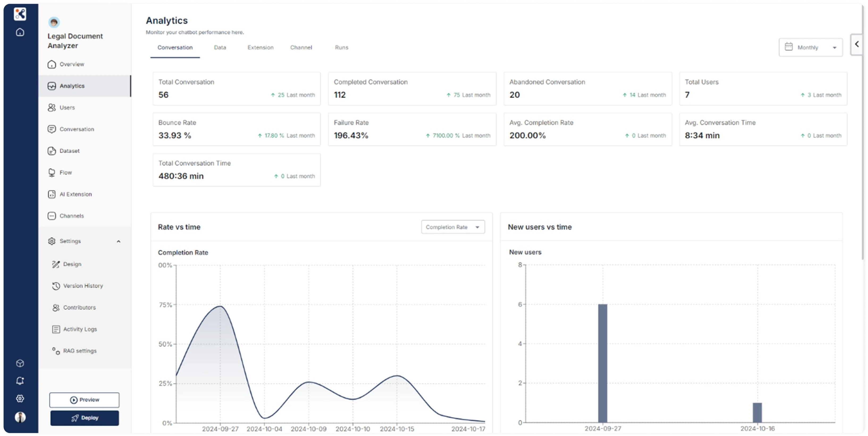
Task: Click the Deploy button
Action: coord(85,418)
